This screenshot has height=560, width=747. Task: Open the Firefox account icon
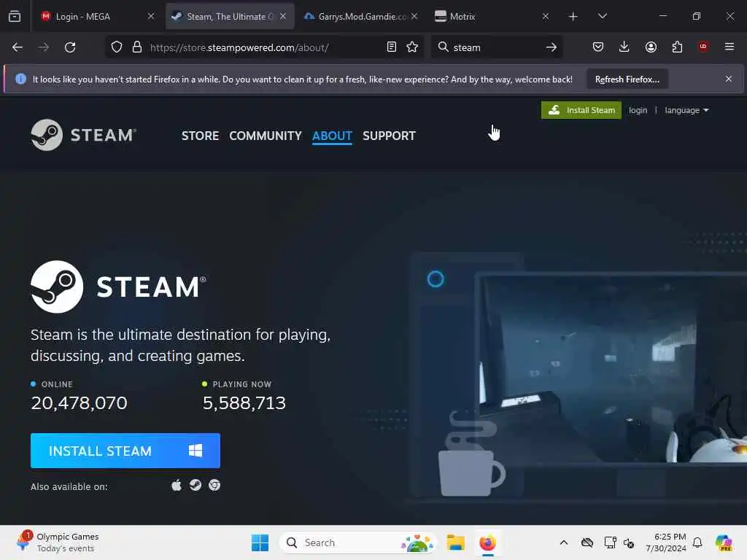651,47
